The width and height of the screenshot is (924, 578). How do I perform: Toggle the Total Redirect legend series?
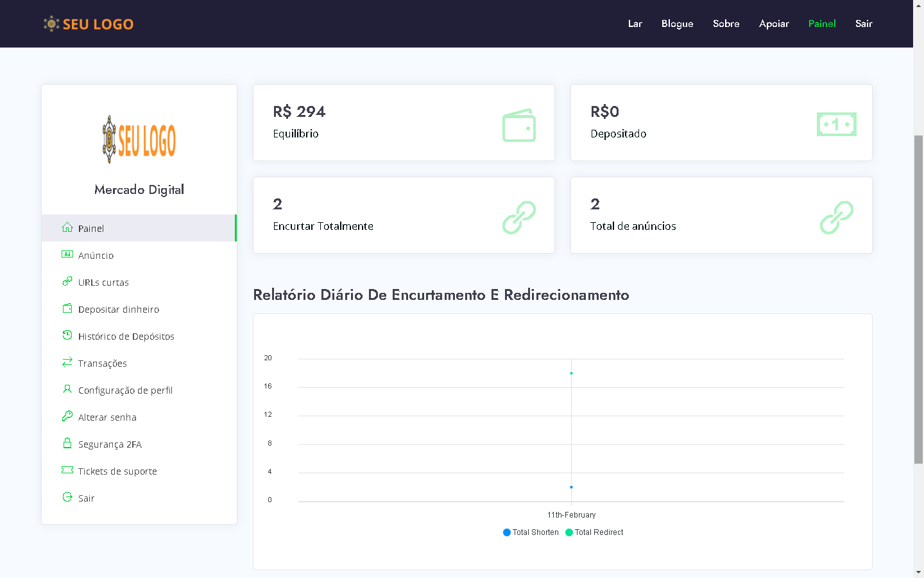pyautogui.click(x=594, y=532)
